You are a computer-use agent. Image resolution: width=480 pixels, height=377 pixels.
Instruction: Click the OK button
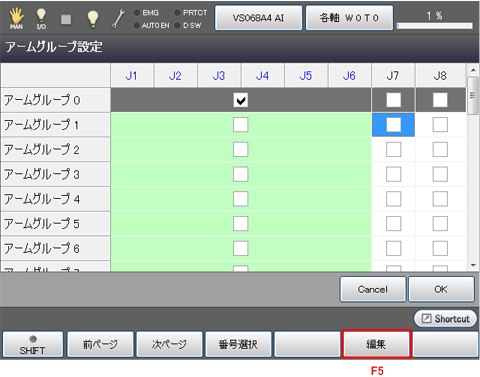(x=441, y=289)
